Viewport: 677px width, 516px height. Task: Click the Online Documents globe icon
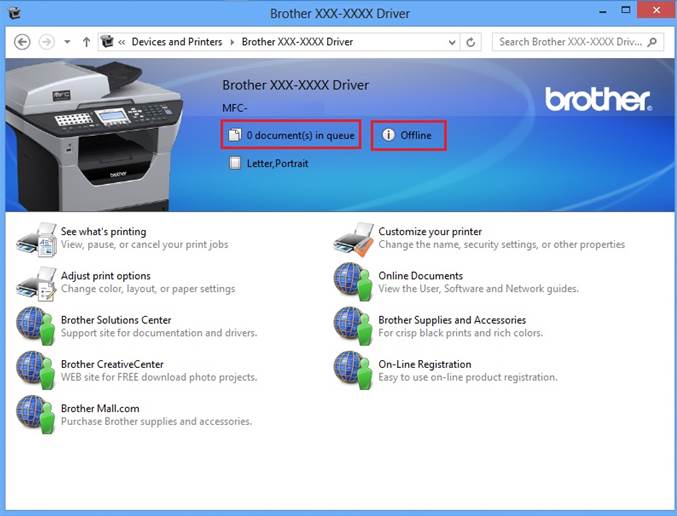tap(353, 282)
